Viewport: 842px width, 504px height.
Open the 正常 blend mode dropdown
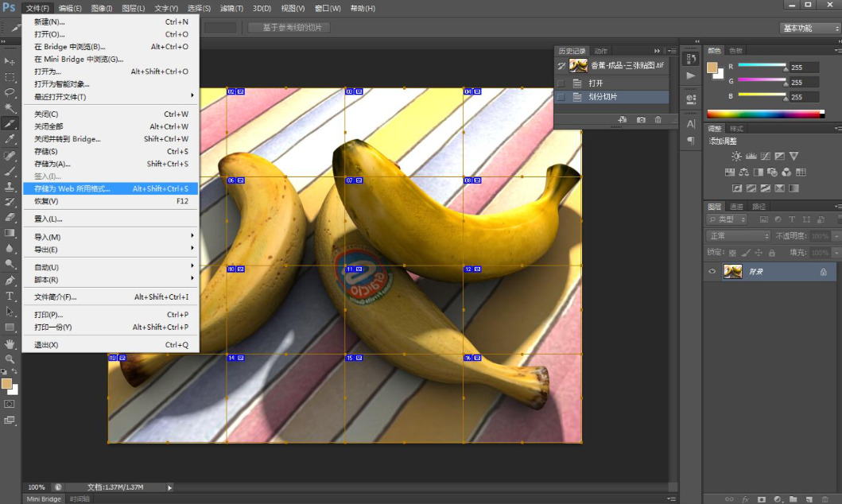(739, 236)
